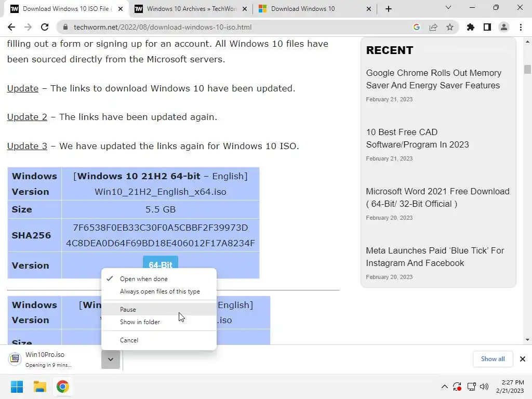532x399 pixels.
Task: Toggle Open when done option
Action: 159,279
